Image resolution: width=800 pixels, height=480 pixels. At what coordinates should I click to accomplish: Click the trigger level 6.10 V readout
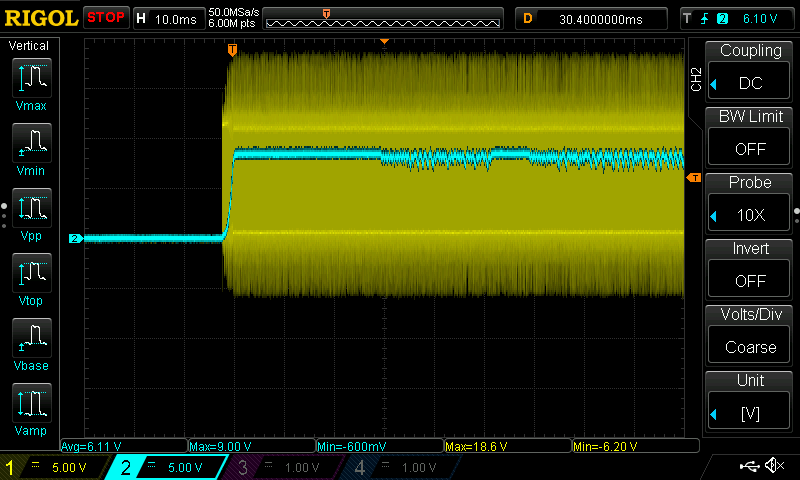(x=760, y=19)
